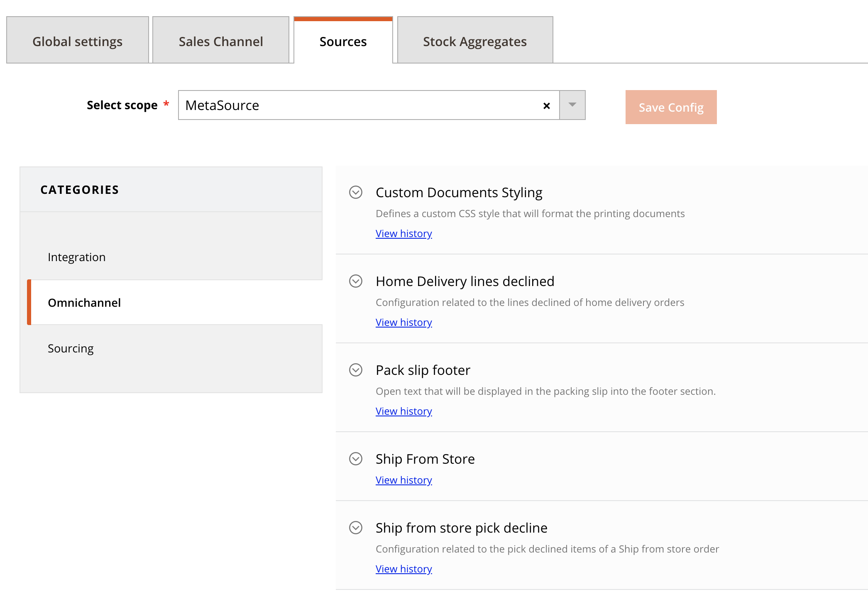The image size is (868, 604).
Task: Open the Select scope dropdown arrow
Action: pos(572,105)
